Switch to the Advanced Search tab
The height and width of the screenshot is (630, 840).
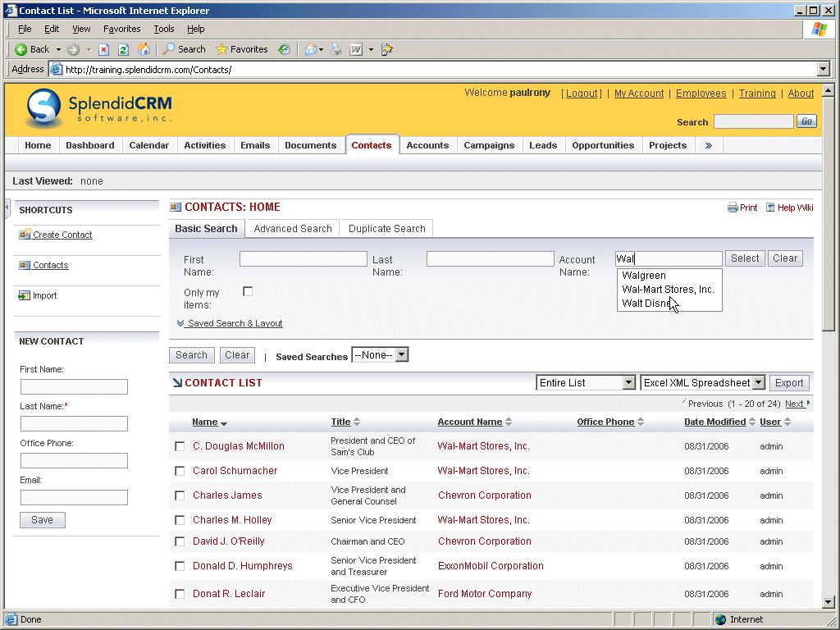tap(293, 229)
